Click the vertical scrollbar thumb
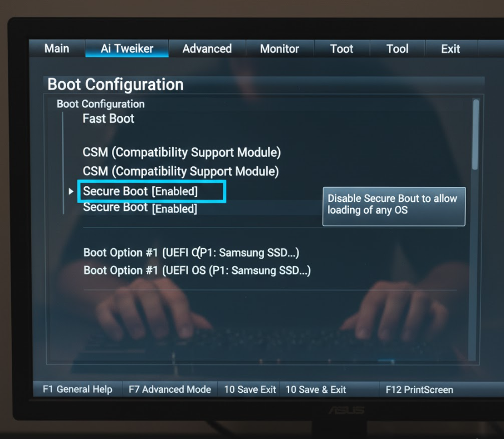 click(x=475, y=134)
